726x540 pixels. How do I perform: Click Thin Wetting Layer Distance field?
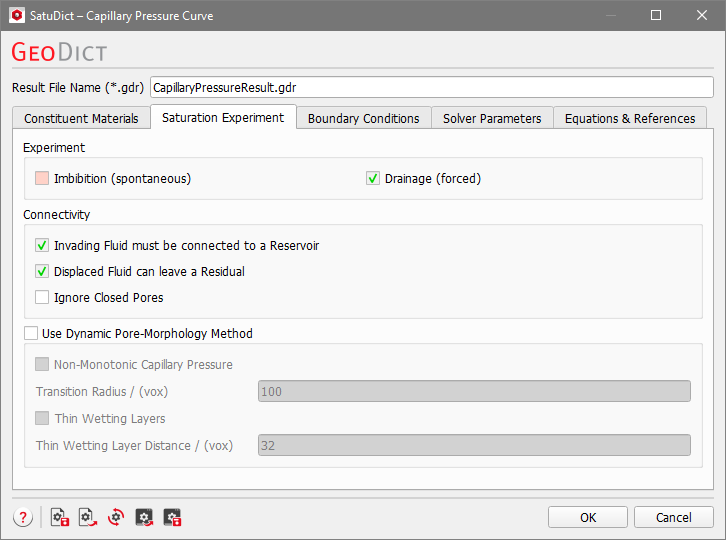tap(474, 445)
